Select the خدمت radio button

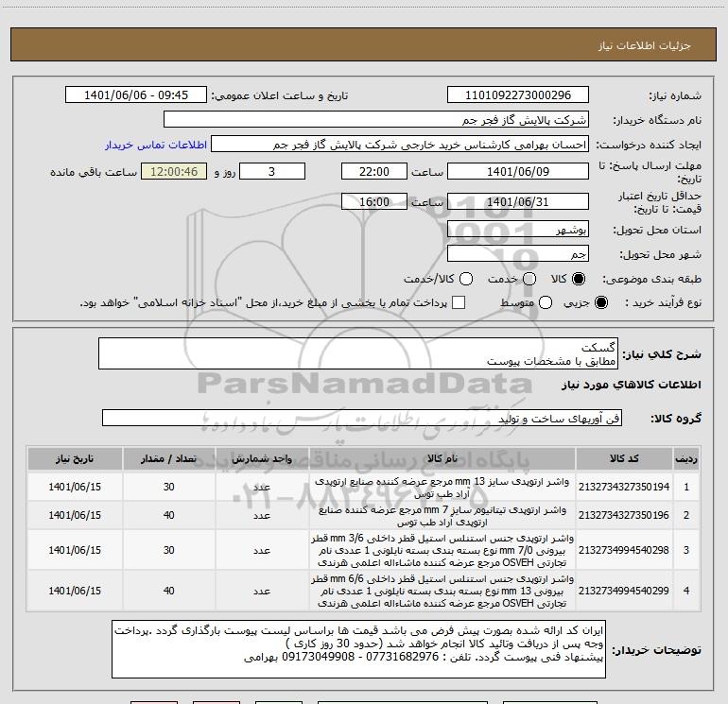(529, 279)
